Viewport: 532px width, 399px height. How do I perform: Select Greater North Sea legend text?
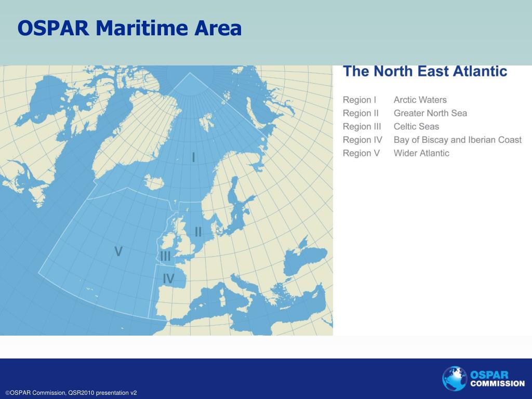pos(430,113)
